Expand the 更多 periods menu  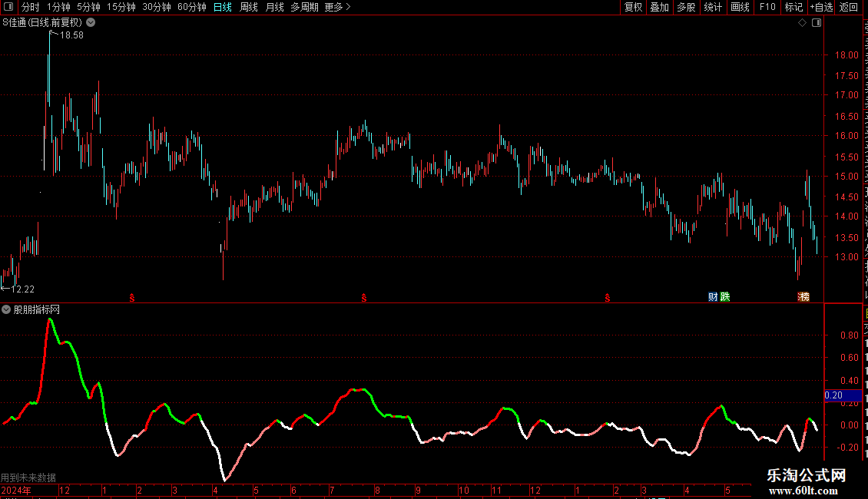coord(337,7)
